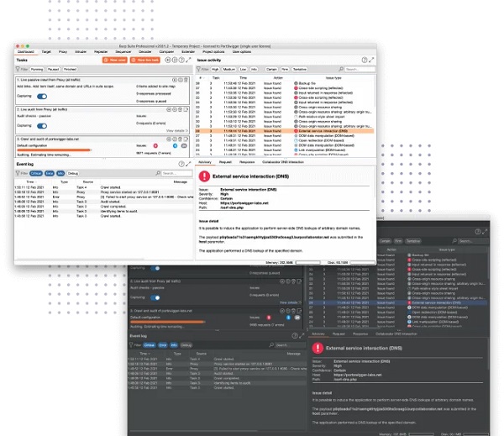
Task: Open the Intruder tab
Action: [x=81, y=52]
